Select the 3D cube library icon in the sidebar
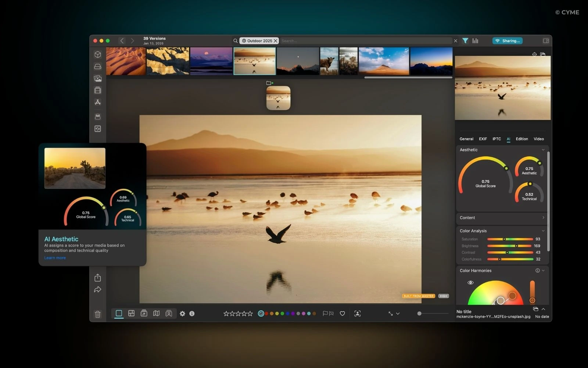Viewport: 588px width, 368px height. click(x=97, y=54)
